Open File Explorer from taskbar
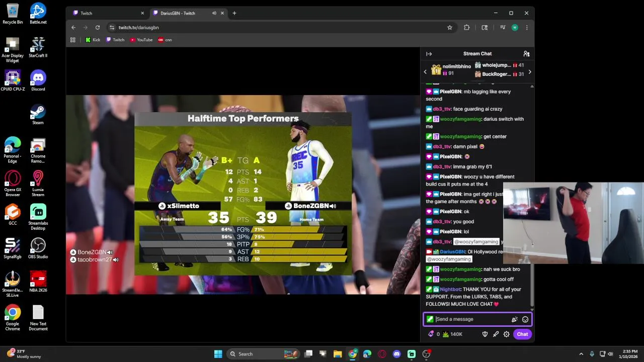Image resolution: width=644 pixels, height=362 pixels. point(338,354)
